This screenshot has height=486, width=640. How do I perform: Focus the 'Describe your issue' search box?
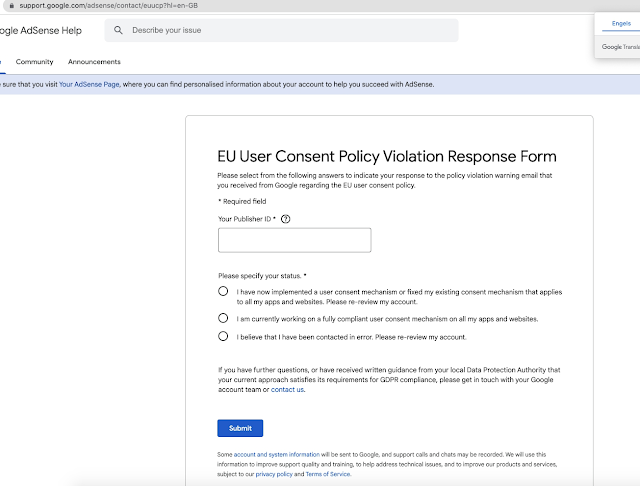tap(290, 31)
